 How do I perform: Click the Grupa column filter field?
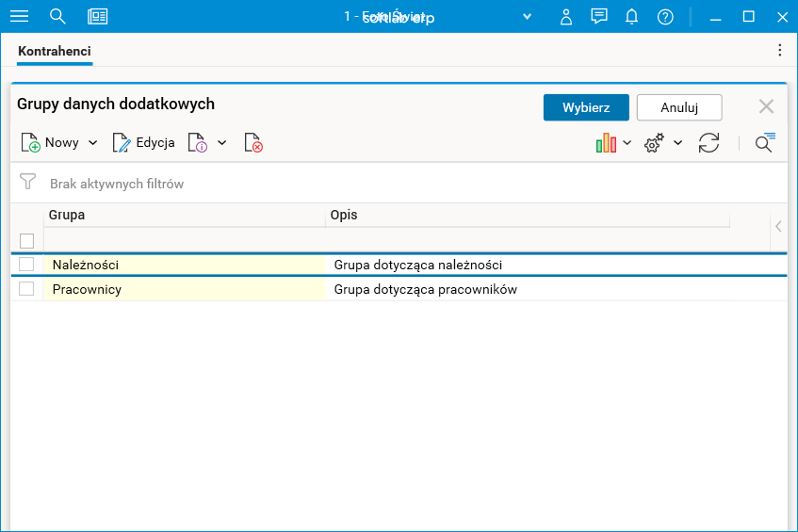tap(185, 240)
